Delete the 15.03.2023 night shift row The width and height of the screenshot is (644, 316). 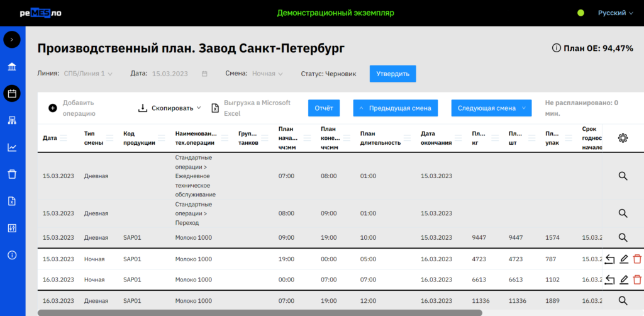click(637, 259)
